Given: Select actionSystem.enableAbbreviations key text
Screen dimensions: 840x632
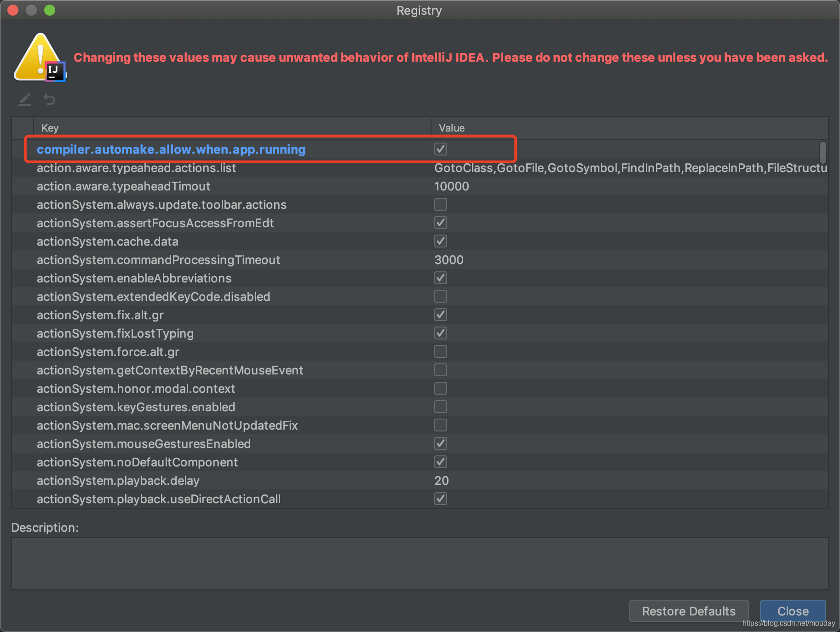Looking at the screenshot, I should point(134,278).
